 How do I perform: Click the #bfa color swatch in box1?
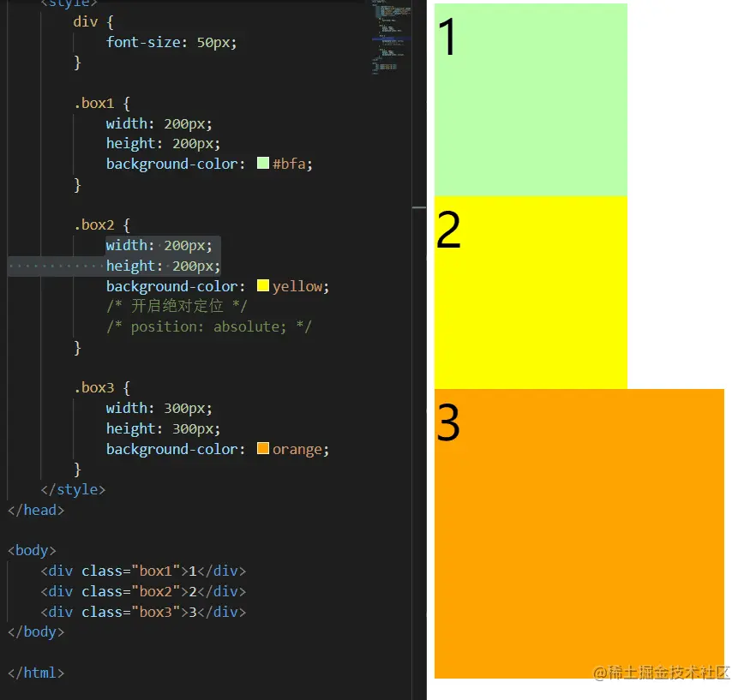(x=263, y=163)
